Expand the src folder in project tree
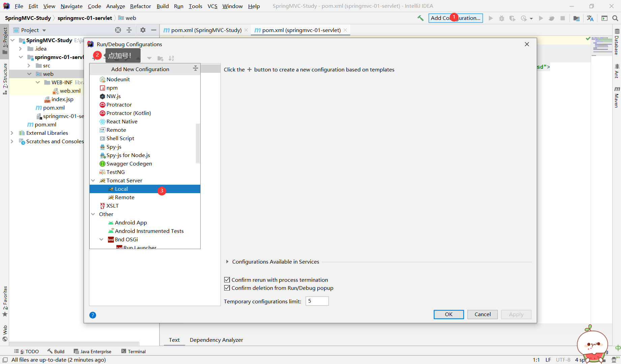 29,65
